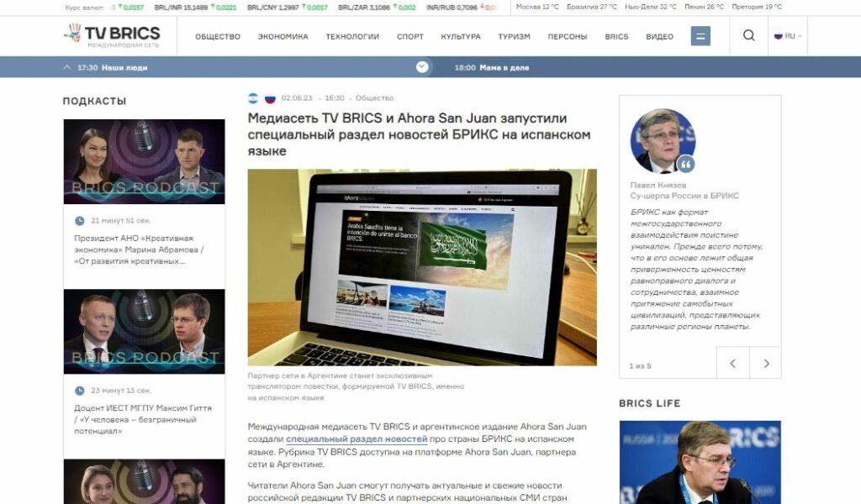Open the BRICS LIFE photo card

click(700, 462)
